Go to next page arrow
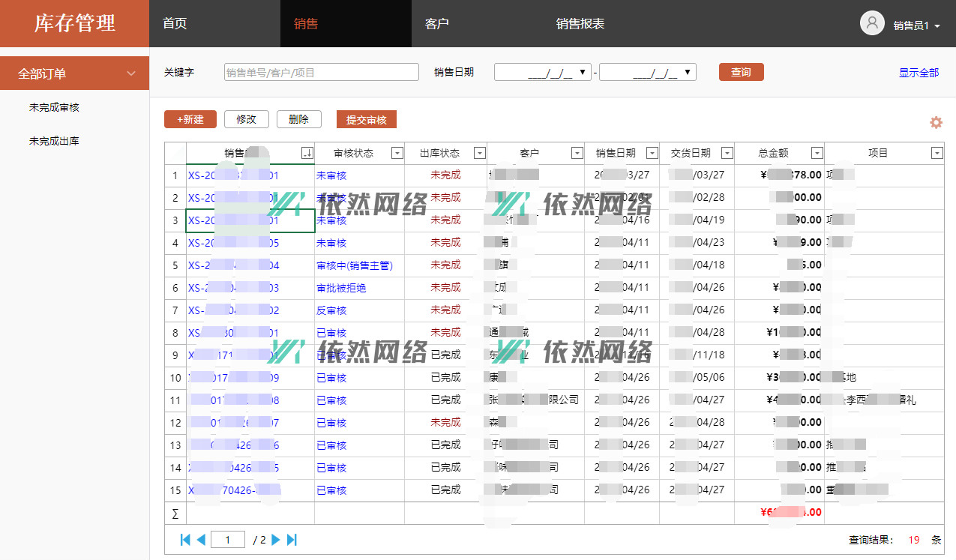This screenshot has width=956, height=560. 276,540
